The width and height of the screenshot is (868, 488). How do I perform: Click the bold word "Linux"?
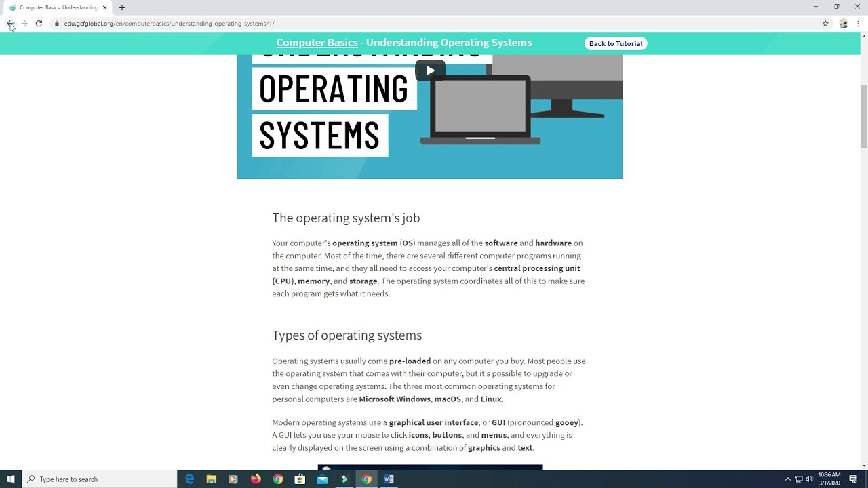click(x=491, y=399)
